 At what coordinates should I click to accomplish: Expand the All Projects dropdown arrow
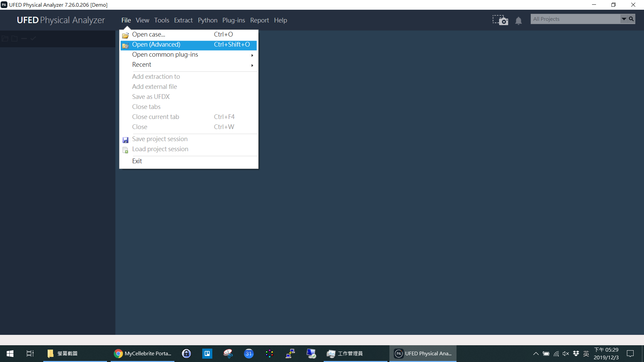click(624, 19)
